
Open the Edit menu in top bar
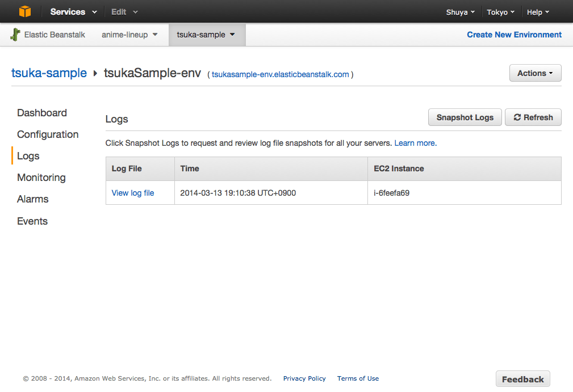124,12
